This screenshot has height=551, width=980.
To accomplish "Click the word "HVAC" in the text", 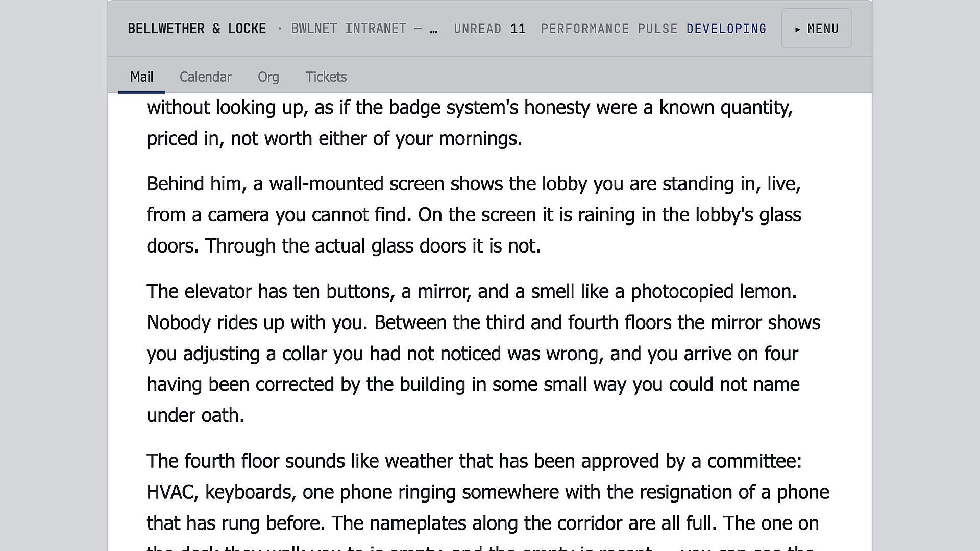I will point(172,492).
